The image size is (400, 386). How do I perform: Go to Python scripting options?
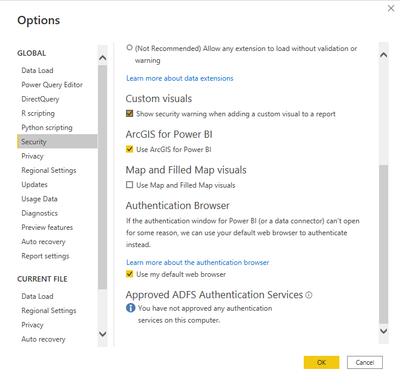coord(47,128)
